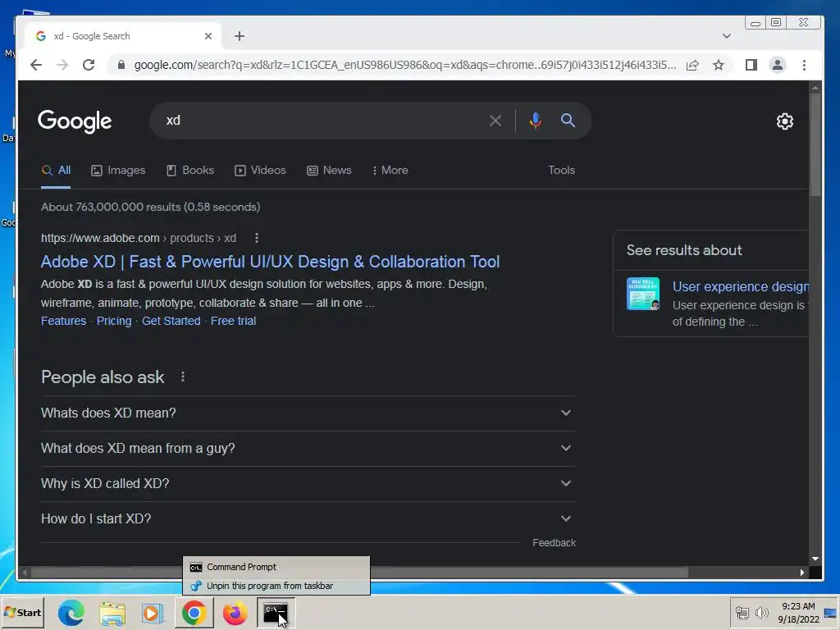840x630 pixels.
Task: Choose Command Prompt in jump list
Action: pyautogui.click(x=276, y=567)
